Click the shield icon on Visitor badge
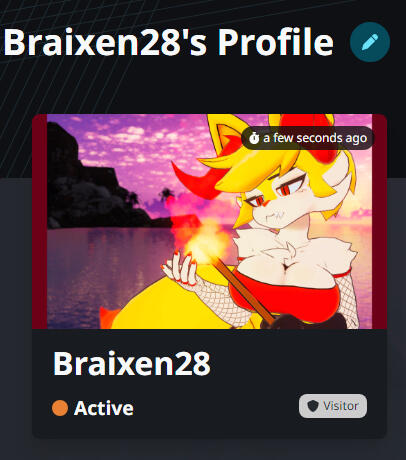The image size is (406, 460). pyautogui.click(x=313, y=406)
